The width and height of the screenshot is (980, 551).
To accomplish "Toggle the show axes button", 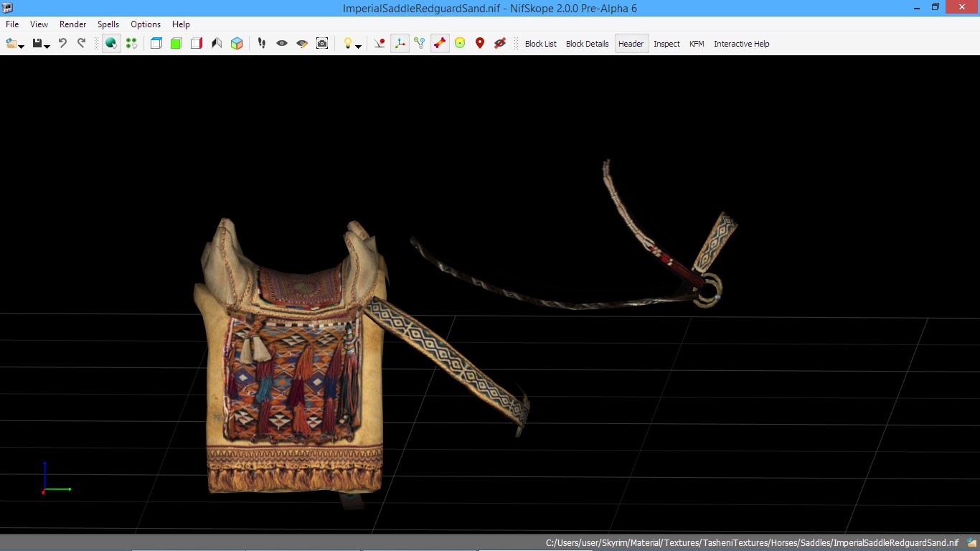I will 400,43.
